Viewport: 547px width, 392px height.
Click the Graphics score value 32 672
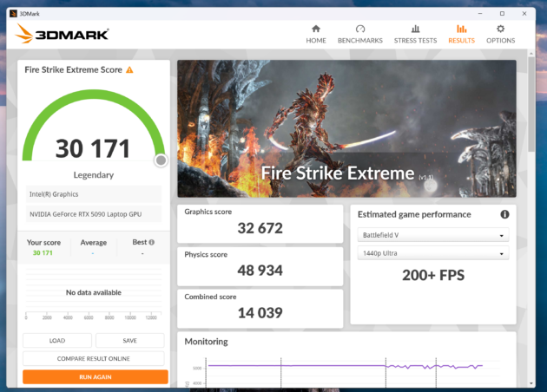tap(260, 228)
